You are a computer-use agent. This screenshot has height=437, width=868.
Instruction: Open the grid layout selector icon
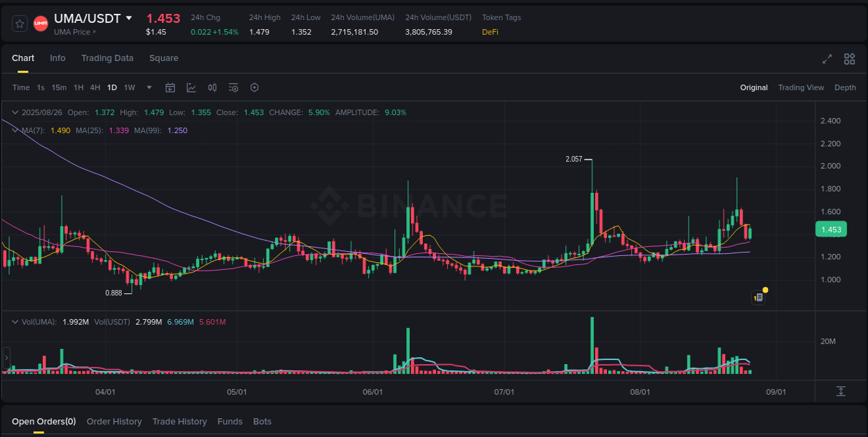coord(849,59)
